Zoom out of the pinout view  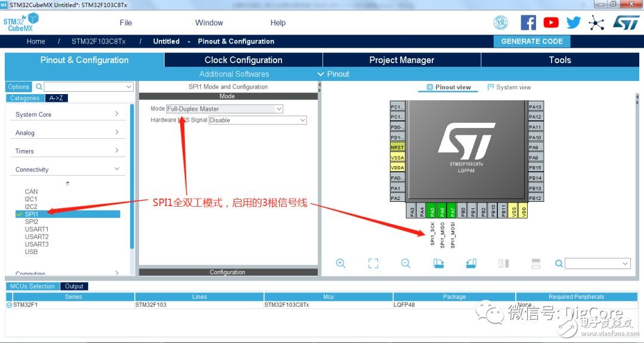click(x=405, y=263)
